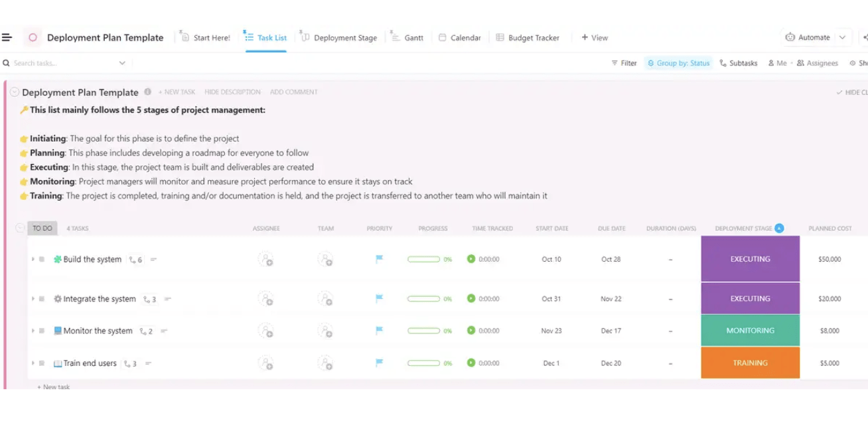Add assignee to Monitor the system
868x433 pixels.
pos(266,331)
